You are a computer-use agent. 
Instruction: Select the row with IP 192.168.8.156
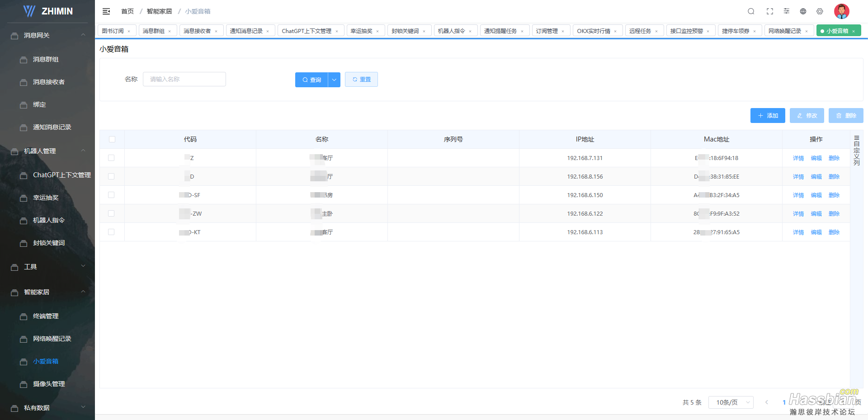click(111, 176)
